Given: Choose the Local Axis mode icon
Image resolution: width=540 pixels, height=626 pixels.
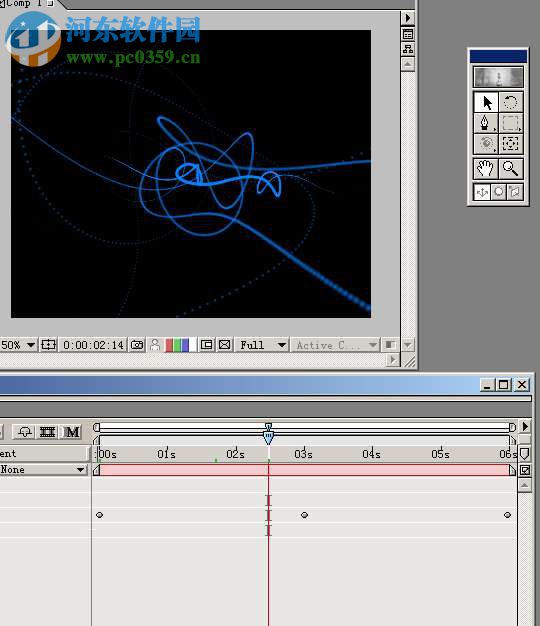Looking at the screenshot, I should (482, 192).
